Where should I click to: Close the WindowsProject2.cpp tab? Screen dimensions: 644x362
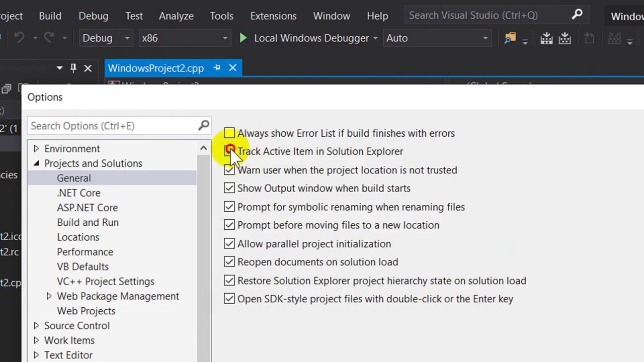(232, 68)
